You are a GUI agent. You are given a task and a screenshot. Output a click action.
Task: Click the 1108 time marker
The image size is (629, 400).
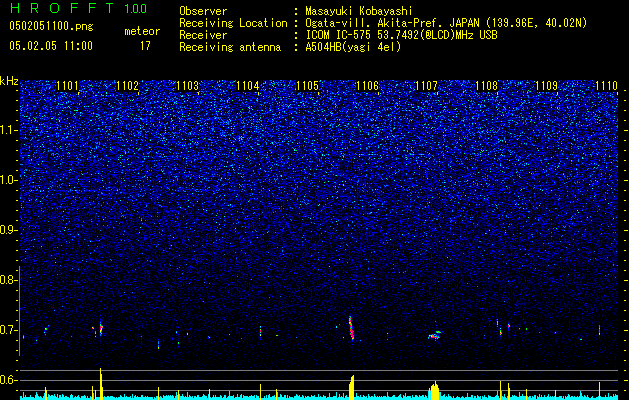tap(487, 86)
